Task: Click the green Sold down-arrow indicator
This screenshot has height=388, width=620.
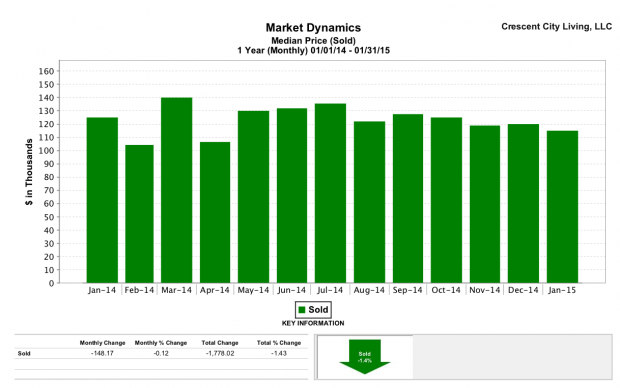Action: [x=365, y=356]
